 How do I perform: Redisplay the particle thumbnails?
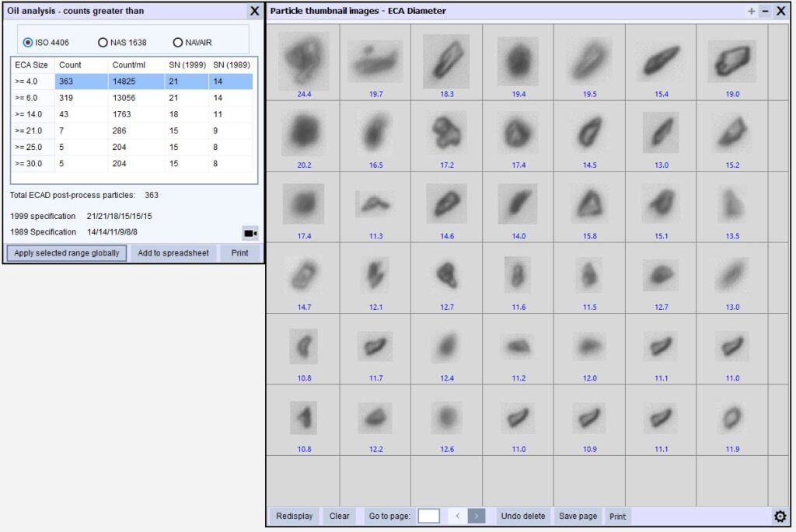(x=294, y=515)
